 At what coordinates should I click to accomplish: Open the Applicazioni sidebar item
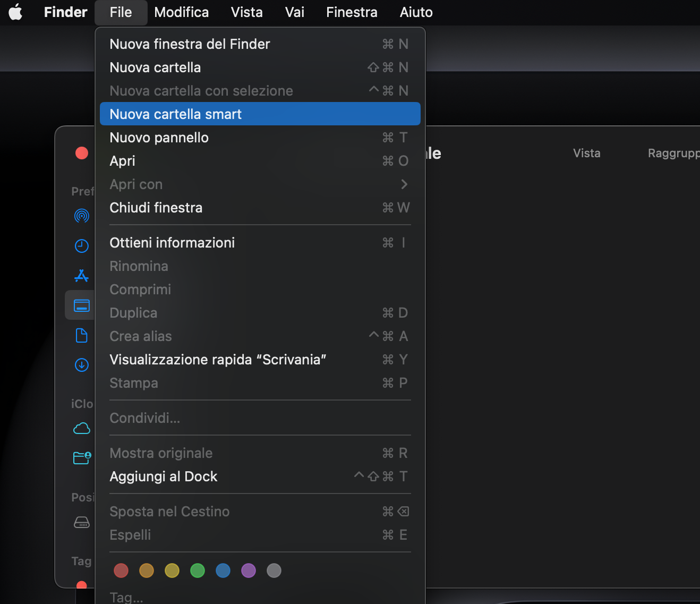pyautogui.click(x=81, y=276)
